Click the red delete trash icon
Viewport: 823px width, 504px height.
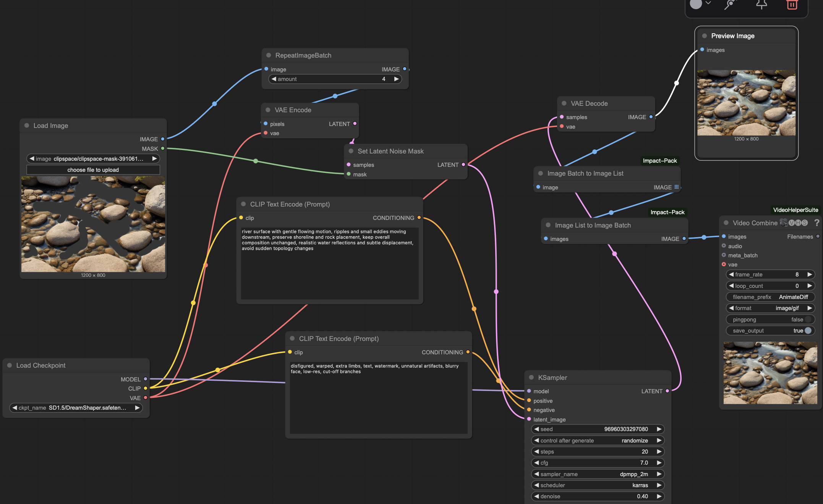coord(792,5)
